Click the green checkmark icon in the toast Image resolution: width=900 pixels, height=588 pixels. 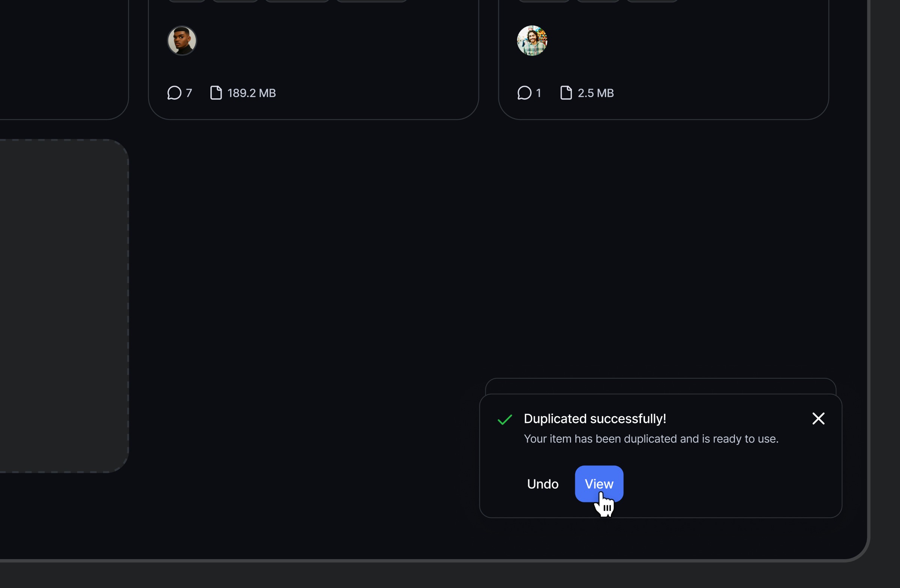(x=504, y=419)
